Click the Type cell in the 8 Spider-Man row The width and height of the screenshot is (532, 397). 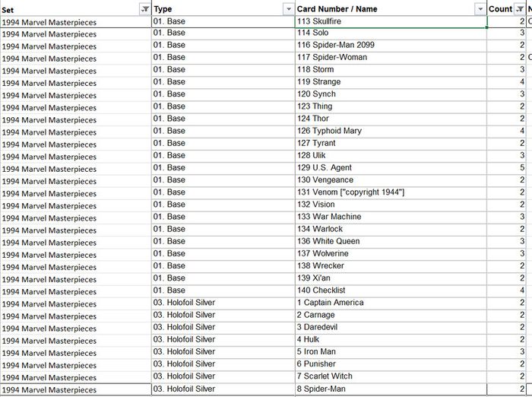point(223,389)
